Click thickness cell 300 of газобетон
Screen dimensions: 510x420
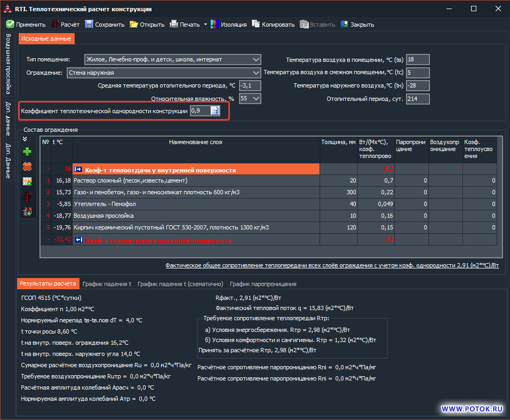click(339, 192)
